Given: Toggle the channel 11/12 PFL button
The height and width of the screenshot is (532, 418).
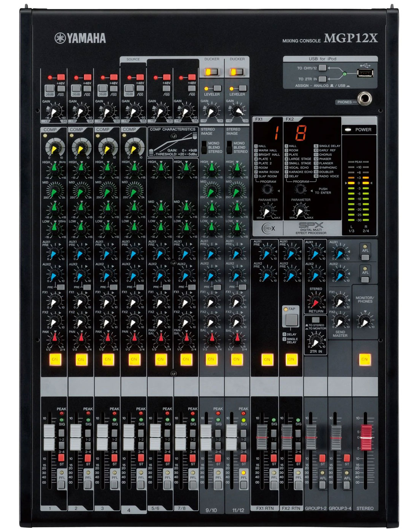Looking at the screenshot, I should 244,484.
